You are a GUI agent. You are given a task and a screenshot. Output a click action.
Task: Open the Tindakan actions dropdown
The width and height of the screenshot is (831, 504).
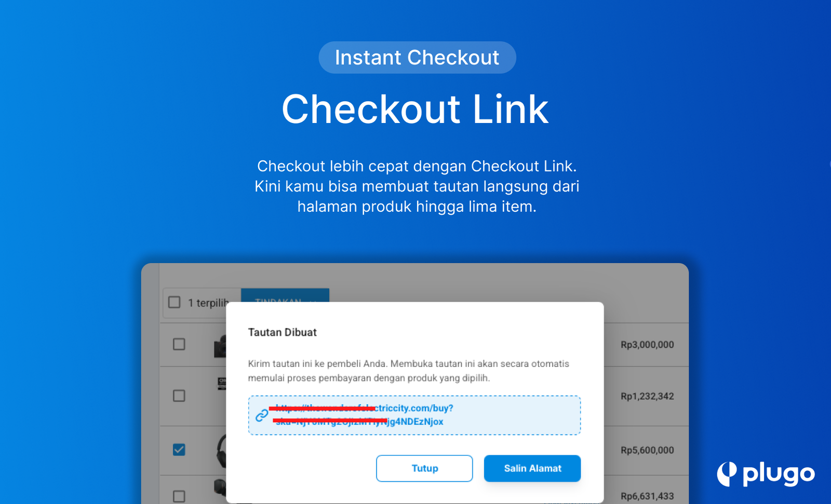[x=285, y=295]
